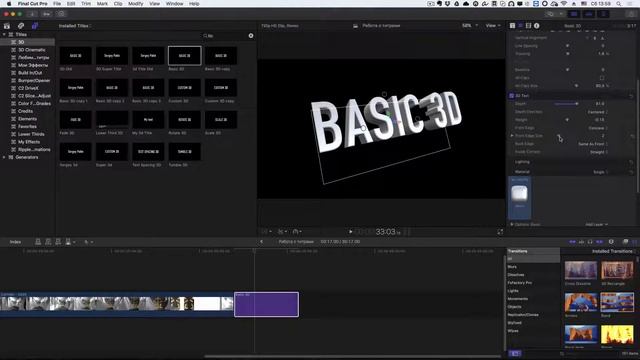The height and width of the screenshot is (360, 640).
Task: Open the Photos and Audio sidebar icon
Action: pyautogui.click(x=21, y=26)
